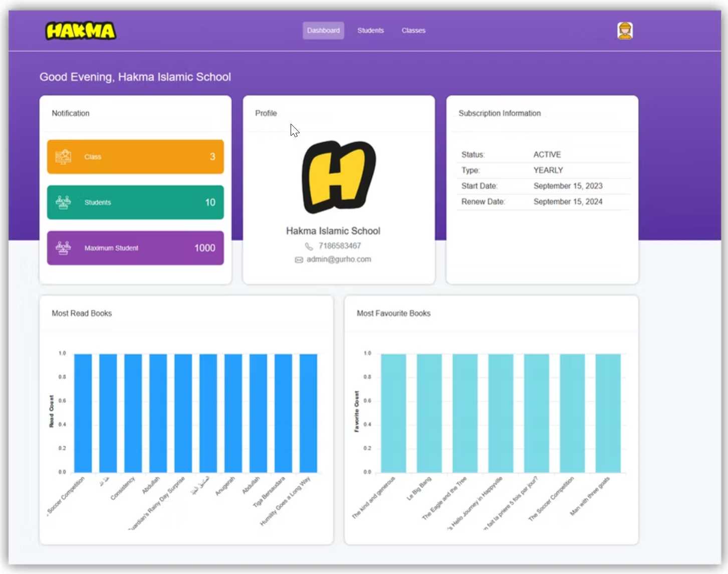Open the Maximum Student card showing 1000
The image size is (728, 574).
pos(135,247)
